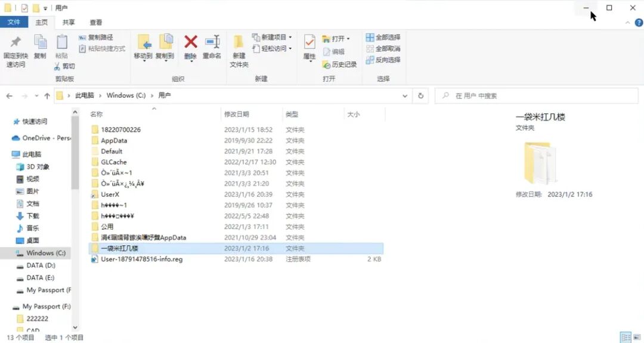Click 反向选择 (Invert selection)
Viewport: 644px width, 343px height.
[x=383, y=60]
